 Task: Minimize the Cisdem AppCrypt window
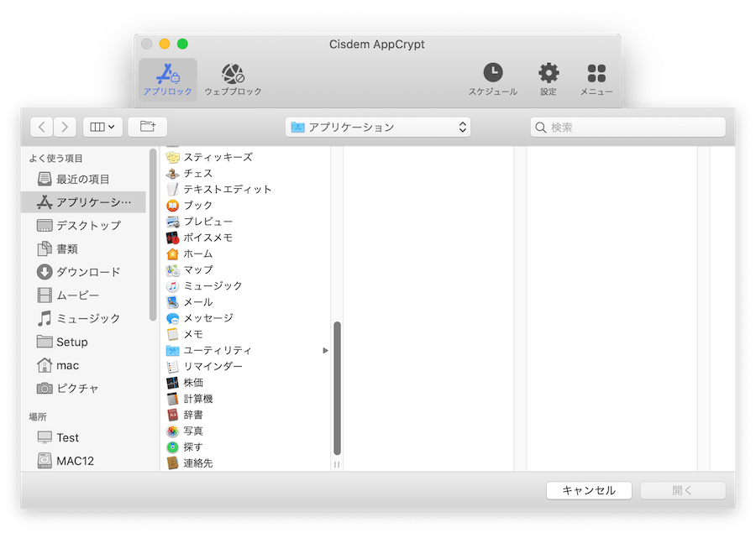(x=165, y=44)
